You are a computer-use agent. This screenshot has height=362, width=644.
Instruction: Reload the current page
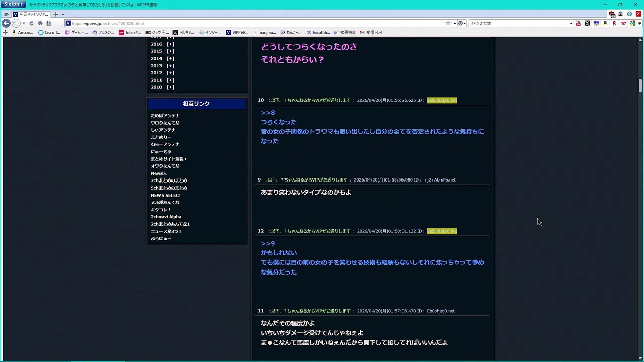pyautogui.click(x=32, y=23)
